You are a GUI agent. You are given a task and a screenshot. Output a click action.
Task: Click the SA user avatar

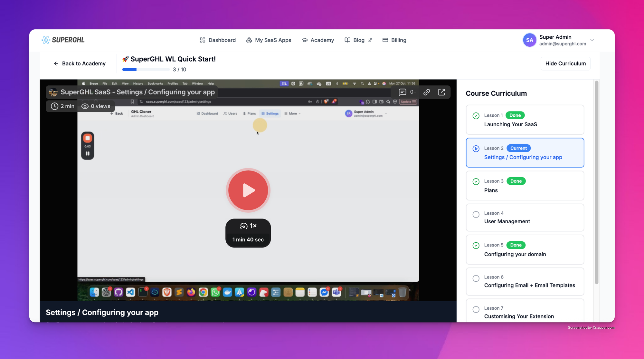(529, 40)
